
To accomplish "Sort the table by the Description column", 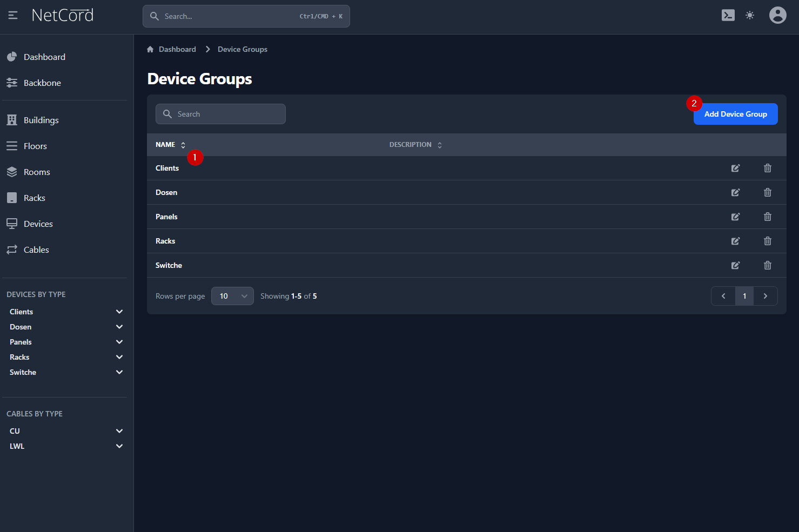I will click(x=415, y=145).
